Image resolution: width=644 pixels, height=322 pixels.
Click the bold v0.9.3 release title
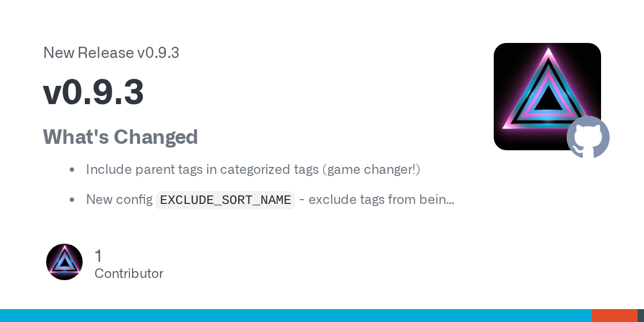point(93,92)
